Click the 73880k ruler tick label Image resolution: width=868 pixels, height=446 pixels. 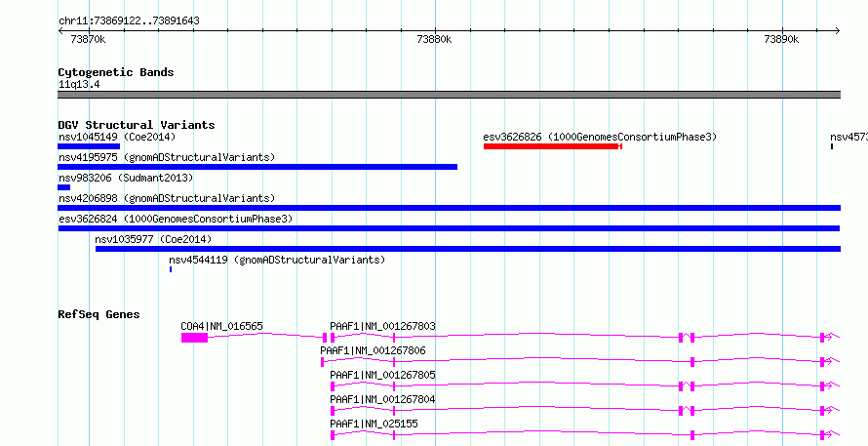(x=435, y=39)
